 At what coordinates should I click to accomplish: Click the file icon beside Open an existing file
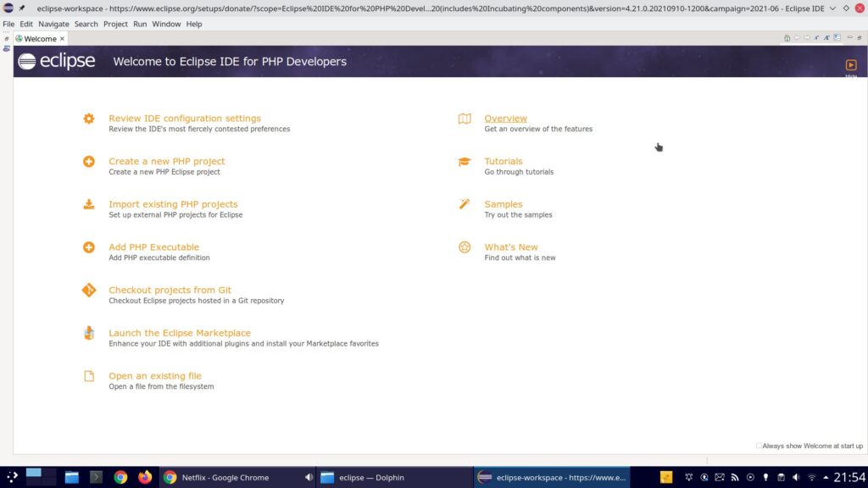coord(88,376)
